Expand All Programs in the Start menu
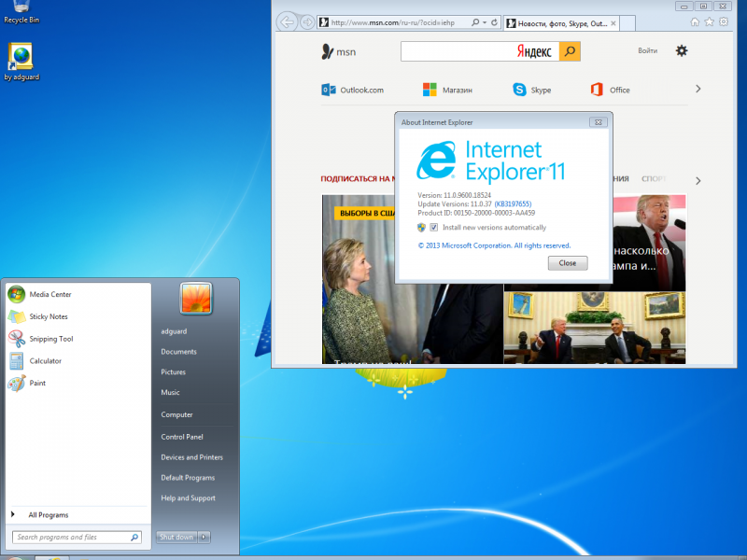Screen dimensions: 747x560 (x=78, y=515)
